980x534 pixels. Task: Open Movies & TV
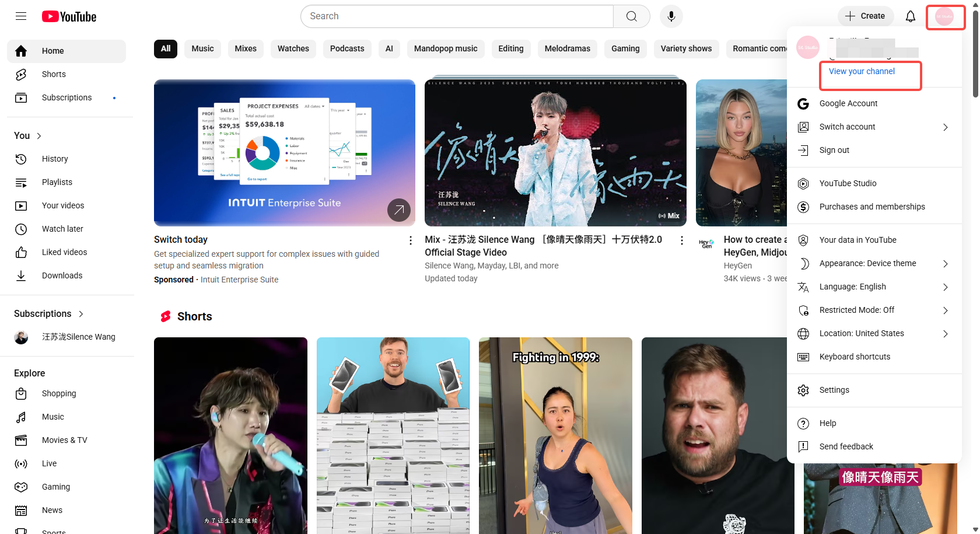pos(66,440)
